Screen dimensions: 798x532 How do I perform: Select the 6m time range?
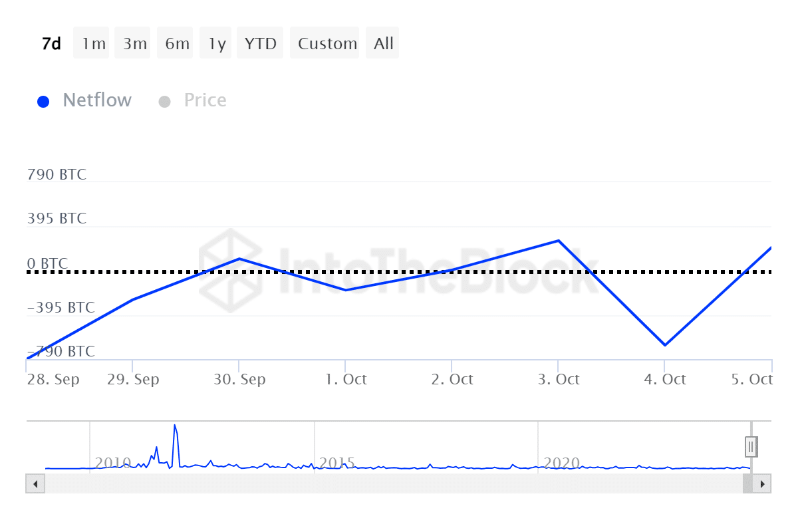click(175, 43)
